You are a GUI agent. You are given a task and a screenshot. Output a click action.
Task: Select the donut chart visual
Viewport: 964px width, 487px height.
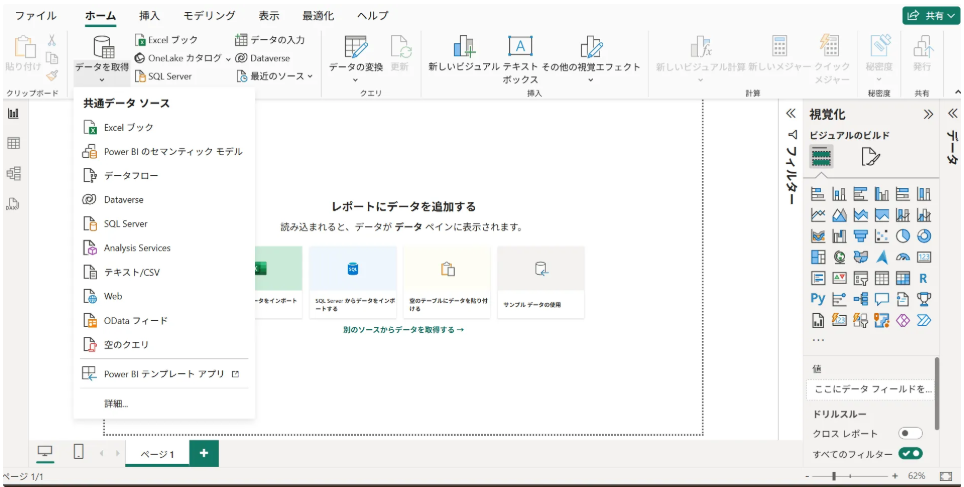pyautogui.click(x=923, y=236)
